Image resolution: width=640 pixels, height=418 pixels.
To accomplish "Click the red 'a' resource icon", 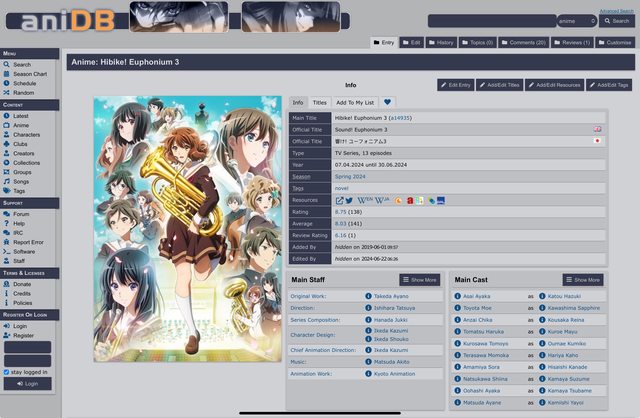I will (410, 200).
